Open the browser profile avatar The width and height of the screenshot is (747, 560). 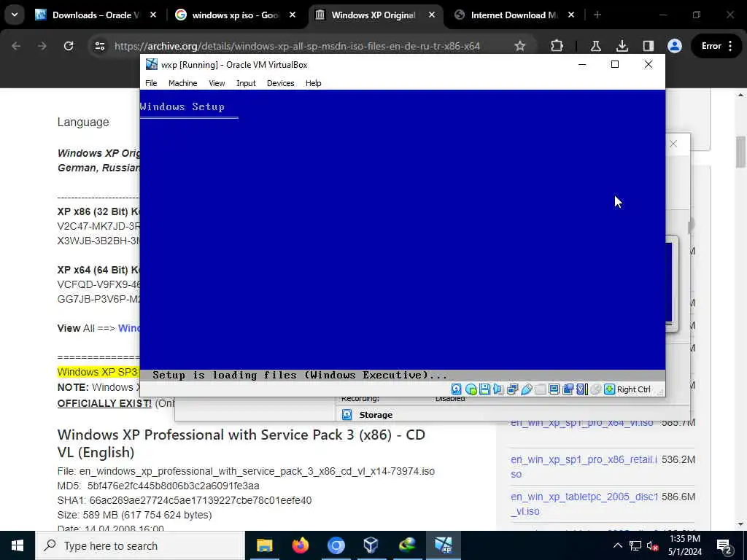[675, 46]
